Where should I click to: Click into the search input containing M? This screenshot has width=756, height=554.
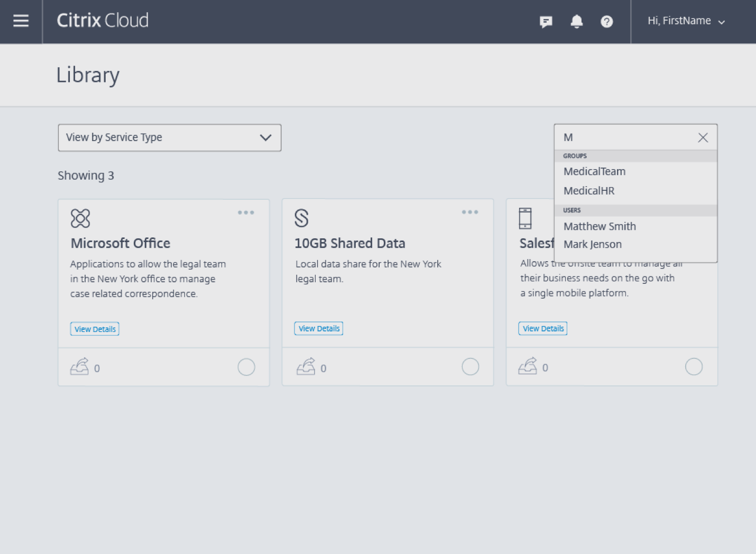[624, 137]
